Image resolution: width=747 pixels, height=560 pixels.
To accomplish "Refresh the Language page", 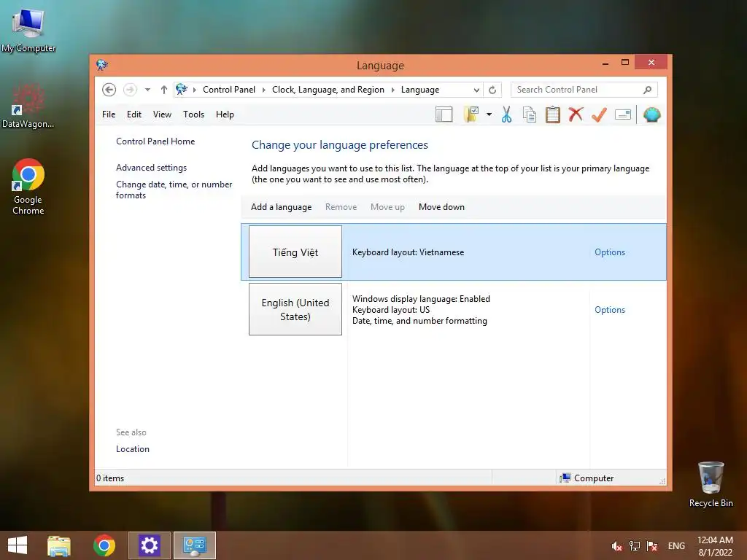I will coord(492,90).
